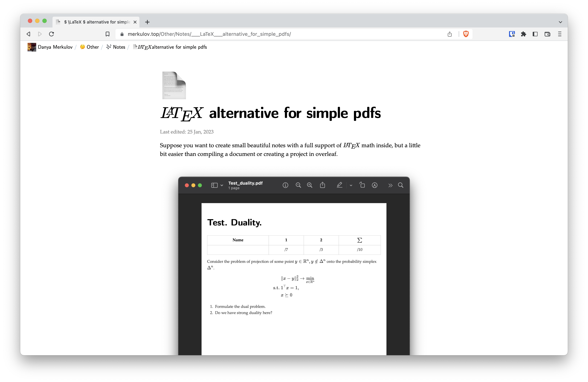Reload the page
The image size is (588, 382).
(x=51, y=34)
